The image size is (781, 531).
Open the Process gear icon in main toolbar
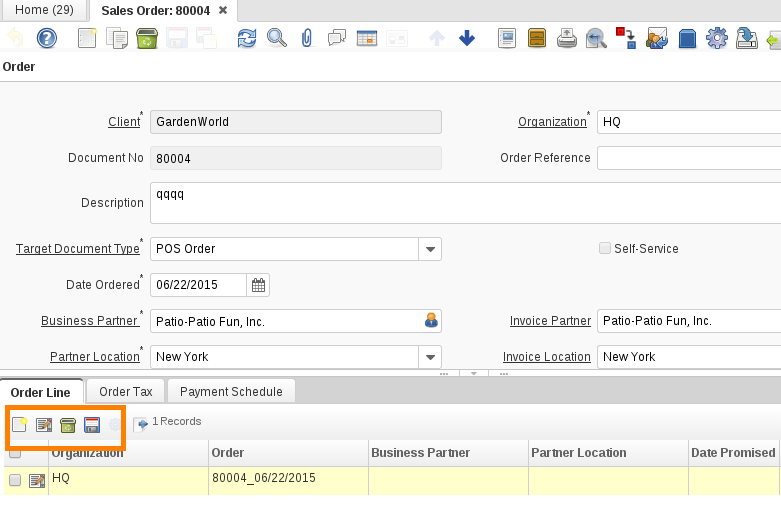[x=716, y=38]
